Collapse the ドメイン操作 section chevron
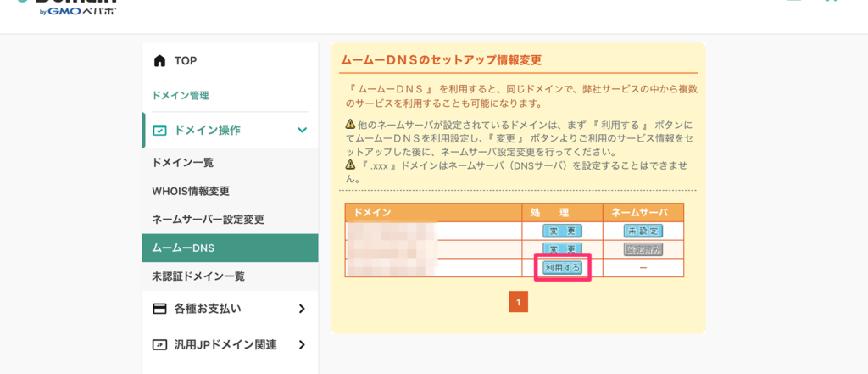Viewport: 868px width, 374px height. [x=302, y=131]
